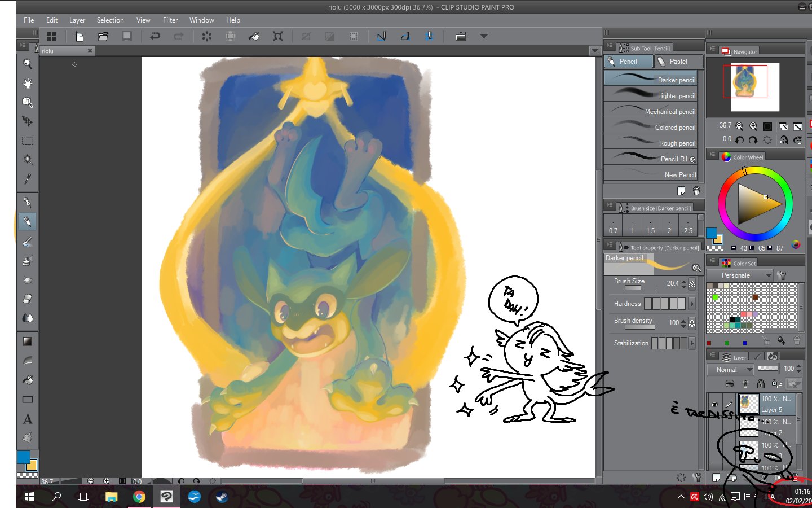Open Sub Tool panel menu icon
Image resolution: width=812 pixels, height=508 pixels.
[x=610, y=46]
